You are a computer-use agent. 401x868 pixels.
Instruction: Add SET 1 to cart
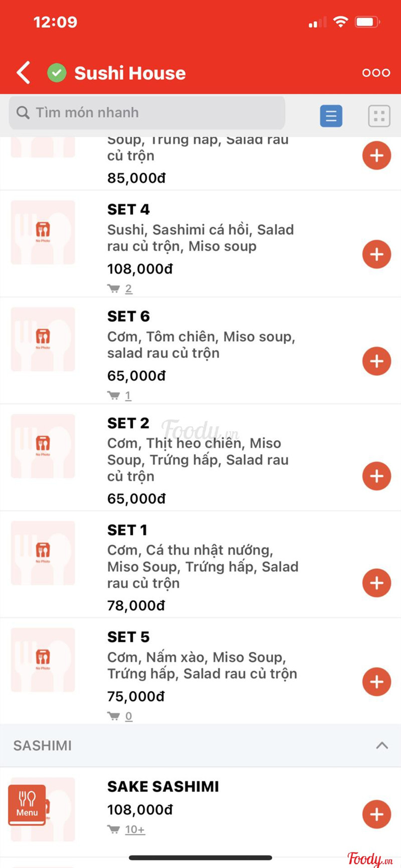coord(376,583)
